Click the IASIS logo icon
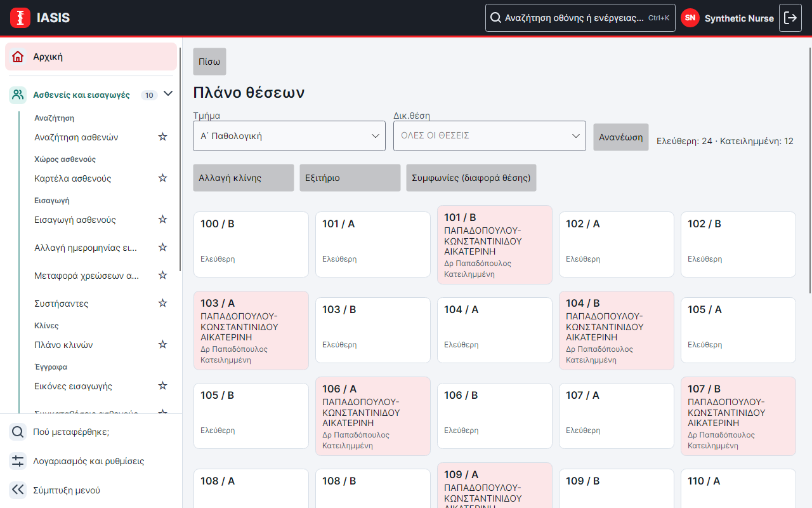The image size is (812, 508). tap(20, 18)
